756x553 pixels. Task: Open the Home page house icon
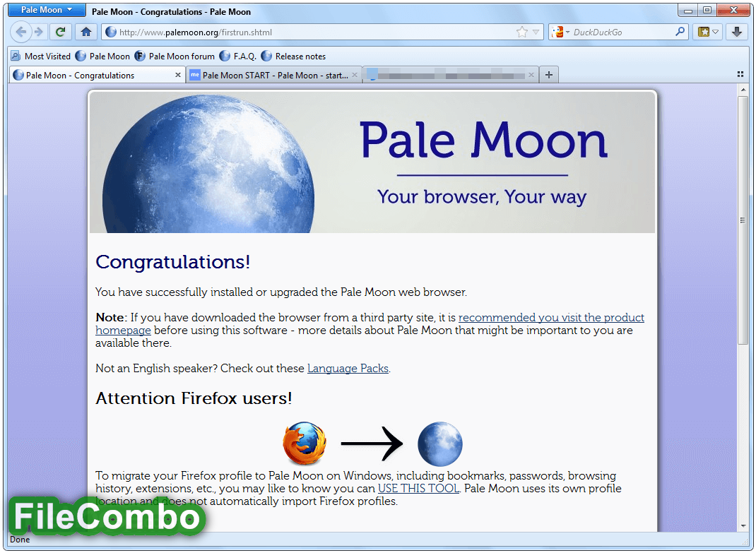click(x=85, y=32)
